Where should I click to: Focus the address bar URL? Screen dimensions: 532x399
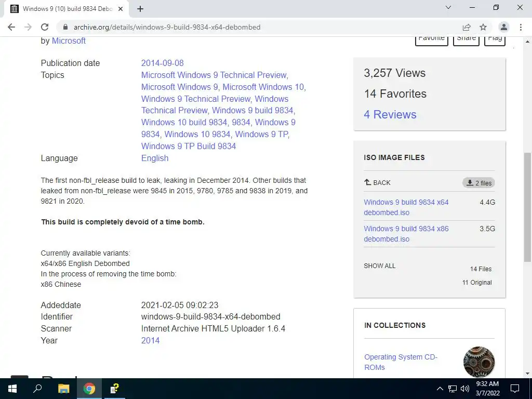(167, 27)
